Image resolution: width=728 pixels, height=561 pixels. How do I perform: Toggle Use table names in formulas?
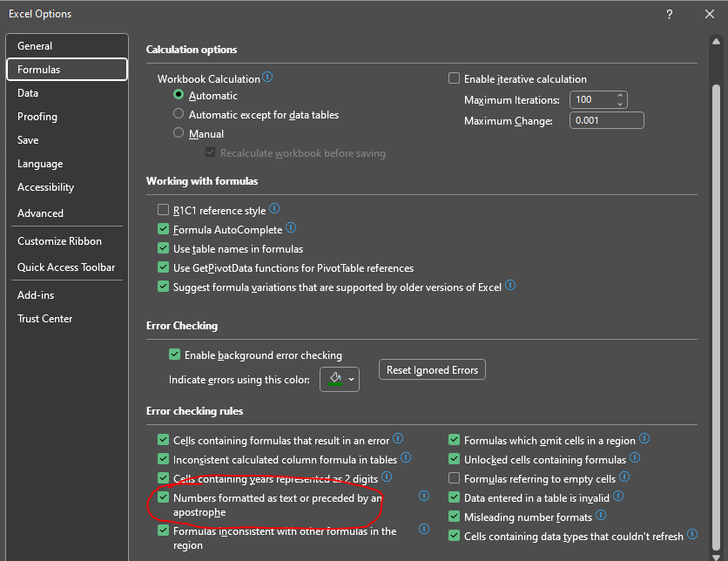[163, 248]
